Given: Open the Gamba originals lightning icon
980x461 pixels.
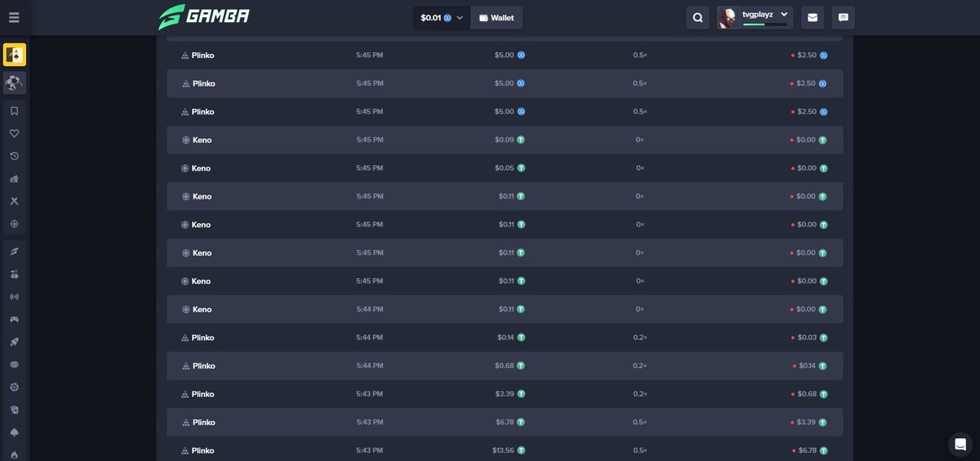Looking at the screenshot, I should click(15, 251).
